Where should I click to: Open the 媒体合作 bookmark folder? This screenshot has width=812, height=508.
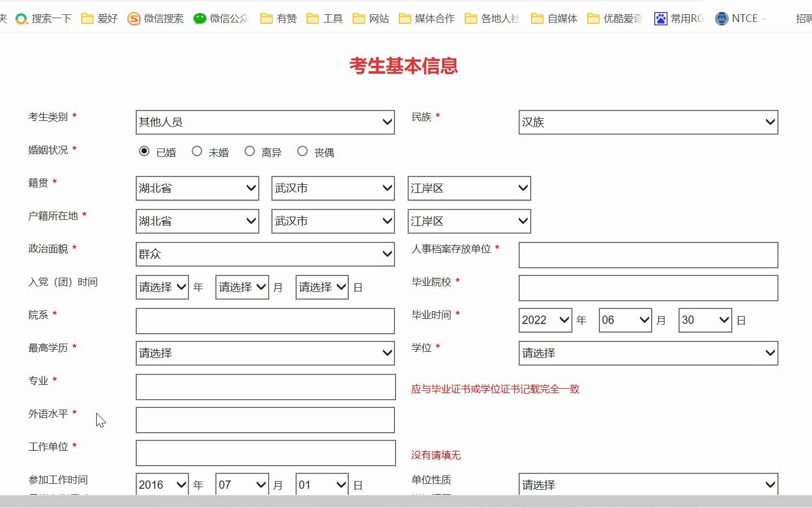tap(427, 19)
